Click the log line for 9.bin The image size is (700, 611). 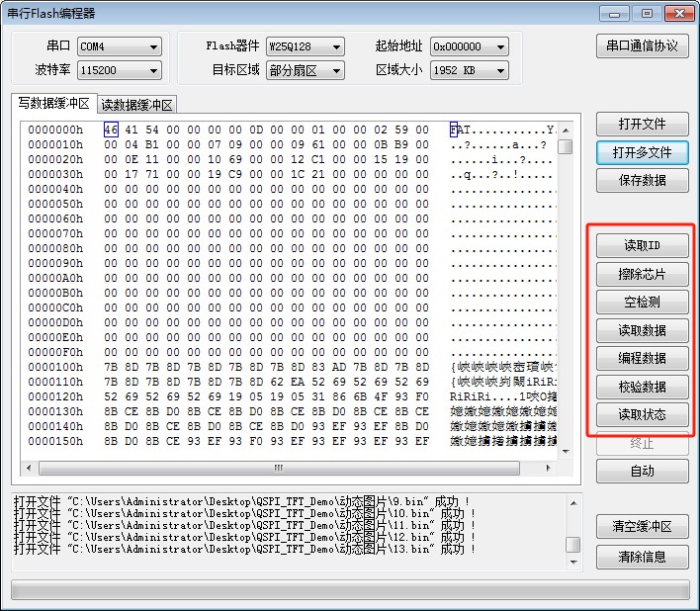pos(241,501)
